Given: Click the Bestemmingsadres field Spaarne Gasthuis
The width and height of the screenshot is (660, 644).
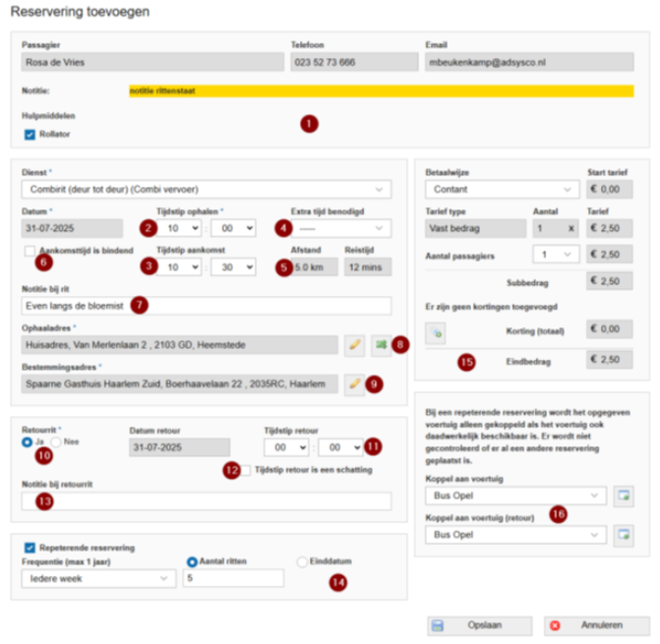Looking at the screenshot, I should [x=180, y=384].
